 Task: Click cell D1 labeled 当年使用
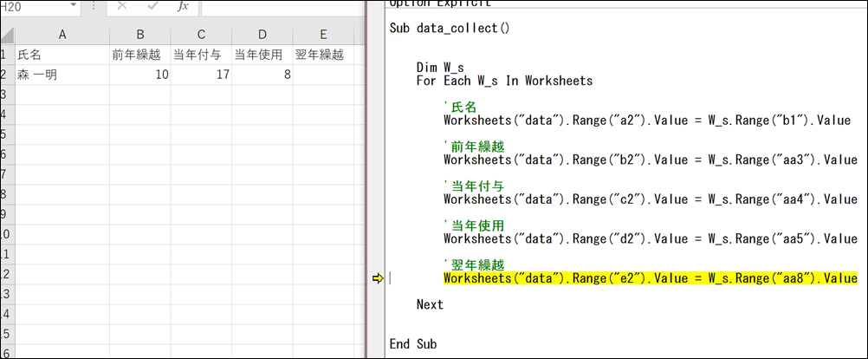tap(262, 55)
